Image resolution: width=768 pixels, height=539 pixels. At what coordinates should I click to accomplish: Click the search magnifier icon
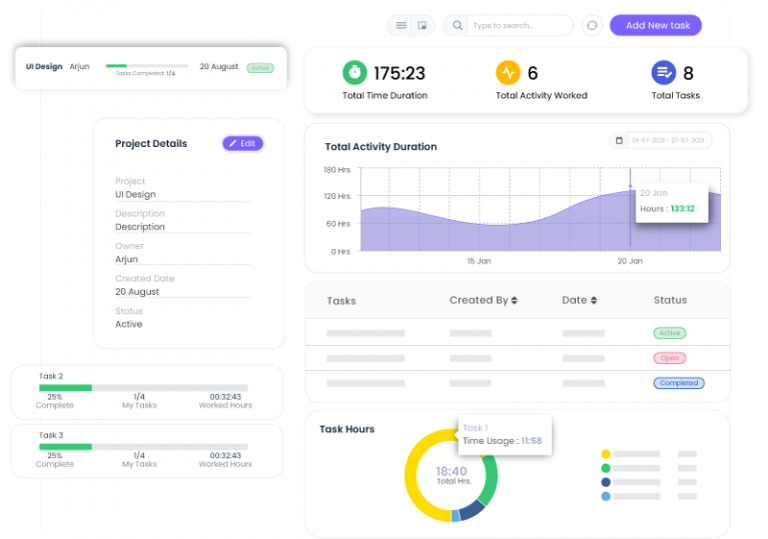[x=458, y=26]
